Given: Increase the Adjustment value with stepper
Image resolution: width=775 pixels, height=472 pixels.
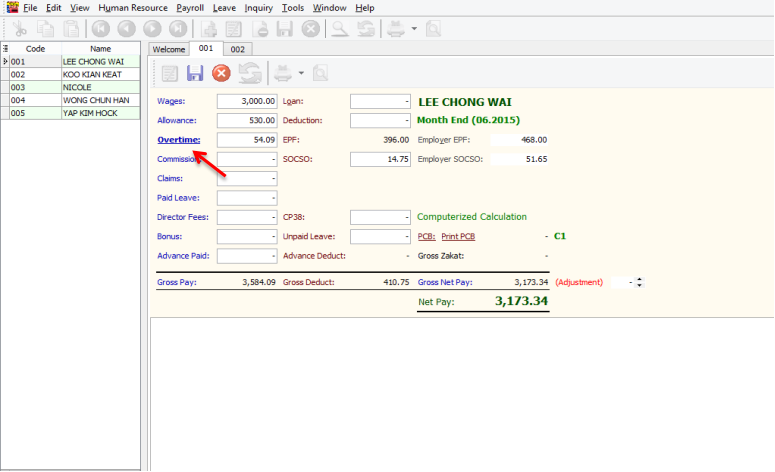Looking at the screenshot, I should 639,279.
